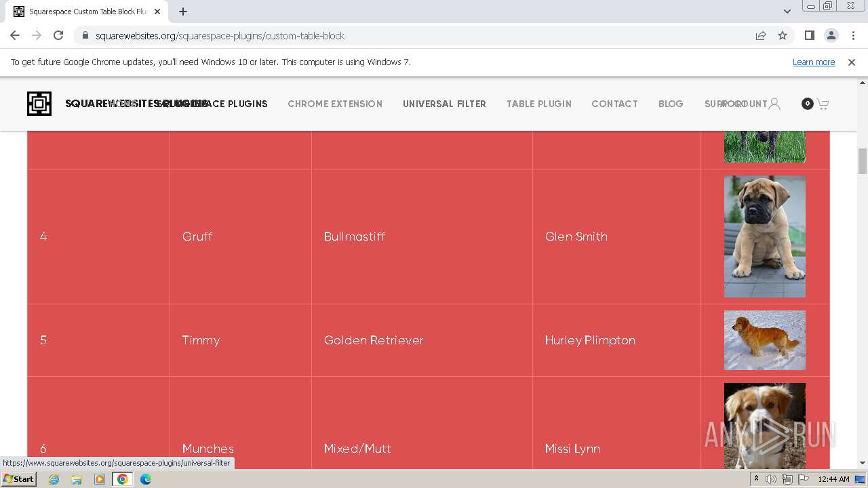
Task: Select the Missi Lynn owner cell
Action: point(616,423)
